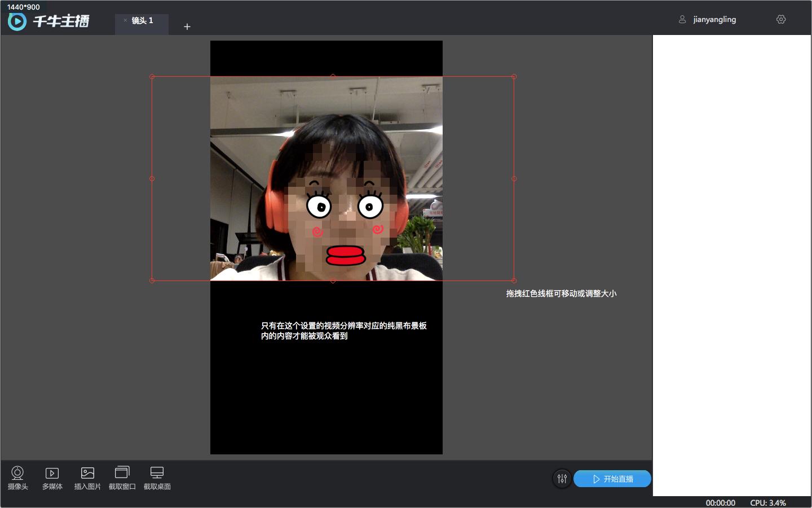Screen dimensions: 812x508
Task: Select the 摄像头 camera source tool
Action: pyautogui.click(x=17, y=478)
